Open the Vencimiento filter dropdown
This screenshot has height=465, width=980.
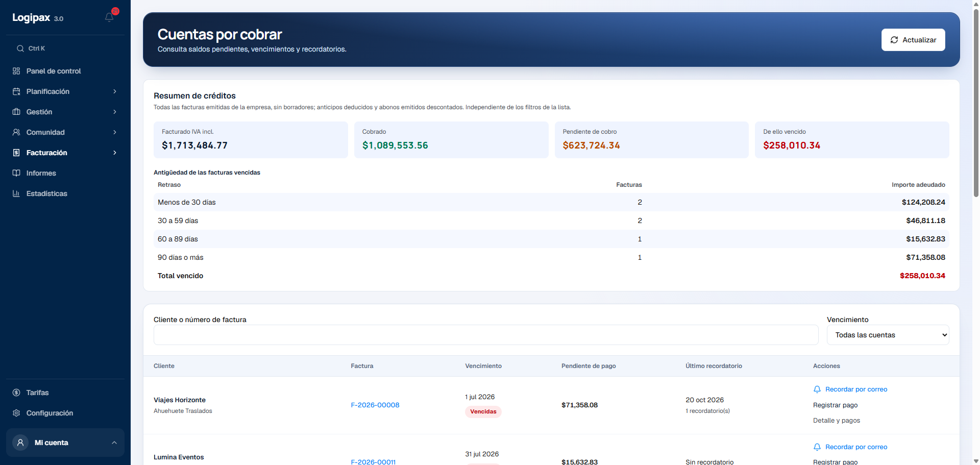tap(888, 335)
